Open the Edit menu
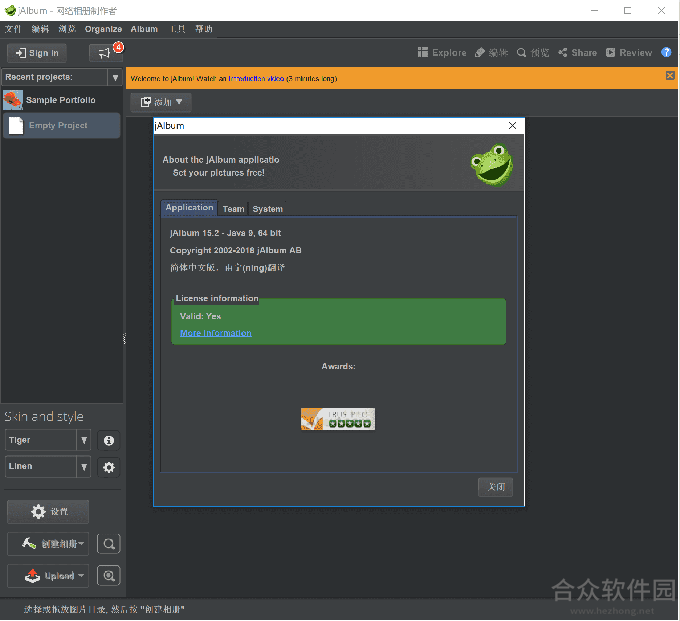 [40, 29]
